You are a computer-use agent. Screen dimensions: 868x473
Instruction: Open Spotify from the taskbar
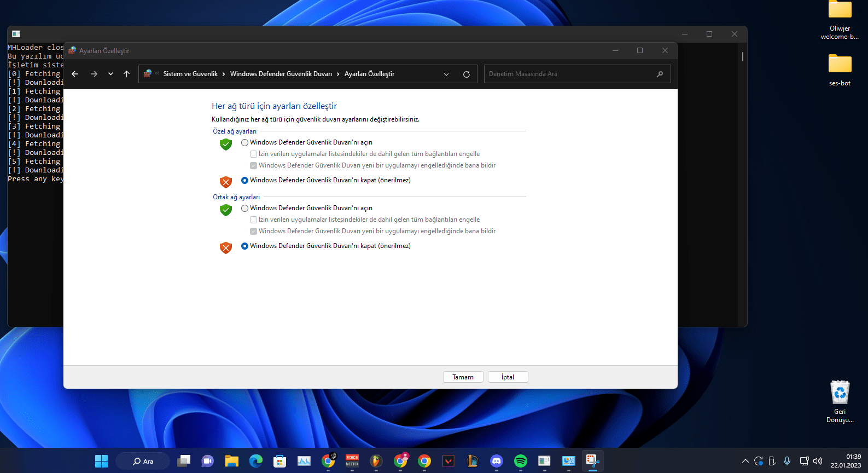pos(521,461)
